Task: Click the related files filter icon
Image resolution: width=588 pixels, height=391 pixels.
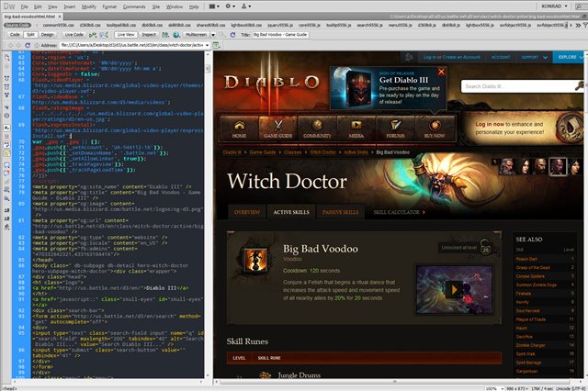Action: 585,25
